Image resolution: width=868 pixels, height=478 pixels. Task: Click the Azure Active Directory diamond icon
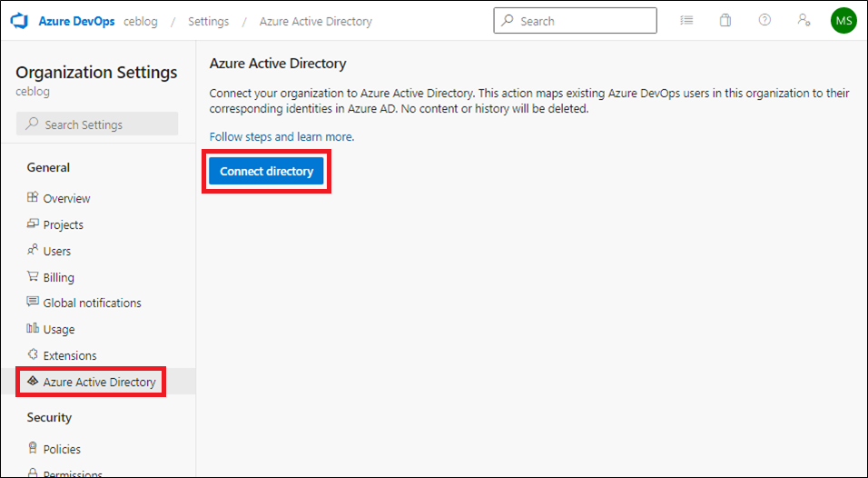(x=33, y=381)
